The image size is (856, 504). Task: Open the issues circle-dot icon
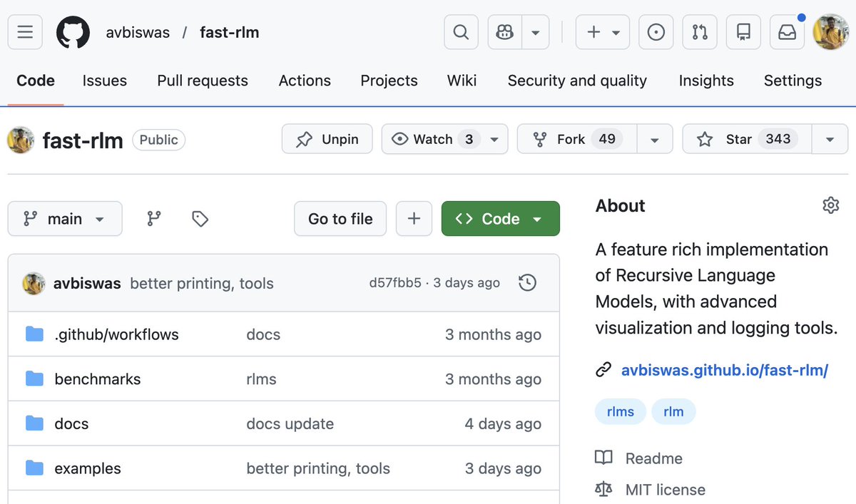point(656,32)
